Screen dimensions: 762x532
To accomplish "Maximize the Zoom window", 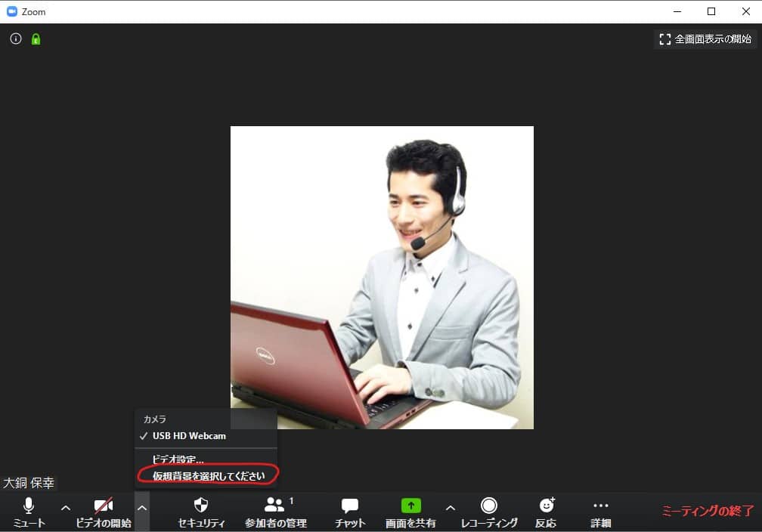I will click(x=711, y=11).
